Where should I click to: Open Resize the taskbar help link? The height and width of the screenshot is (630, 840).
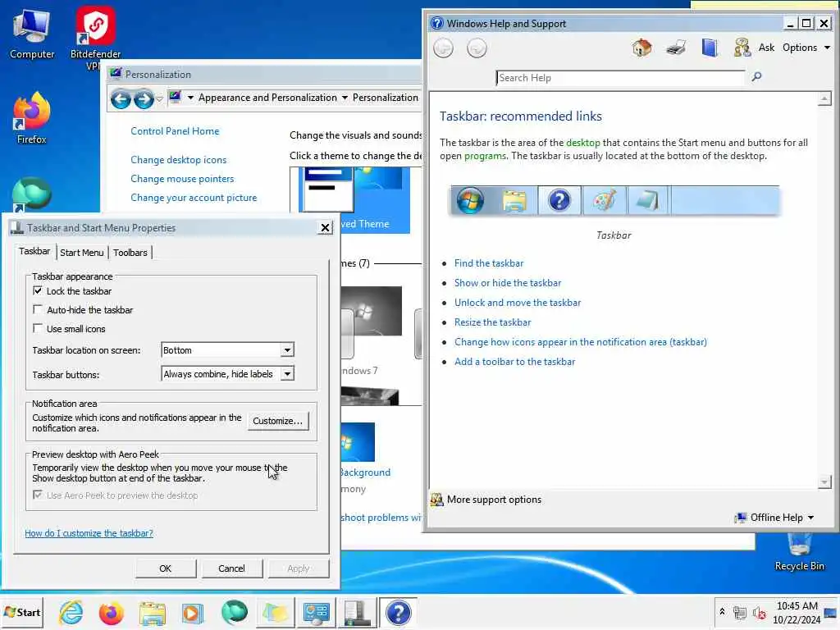[492, 322]
